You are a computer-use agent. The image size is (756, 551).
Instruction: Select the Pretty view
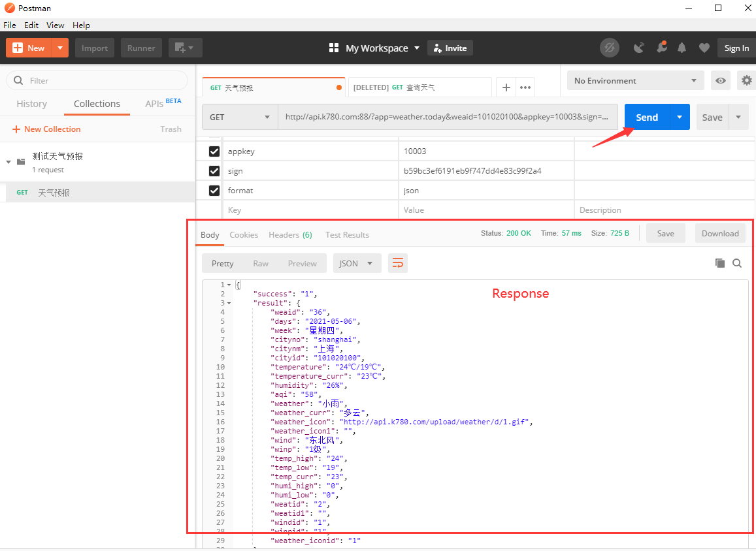click(x=222, y=264)
